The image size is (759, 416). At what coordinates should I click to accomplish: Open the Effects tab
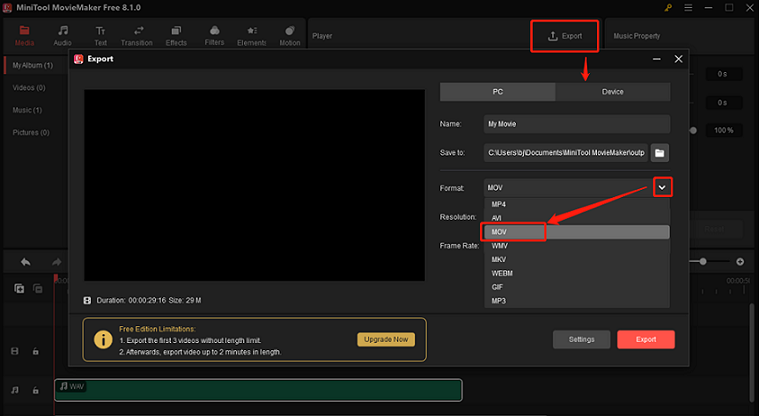pos(176,36)
